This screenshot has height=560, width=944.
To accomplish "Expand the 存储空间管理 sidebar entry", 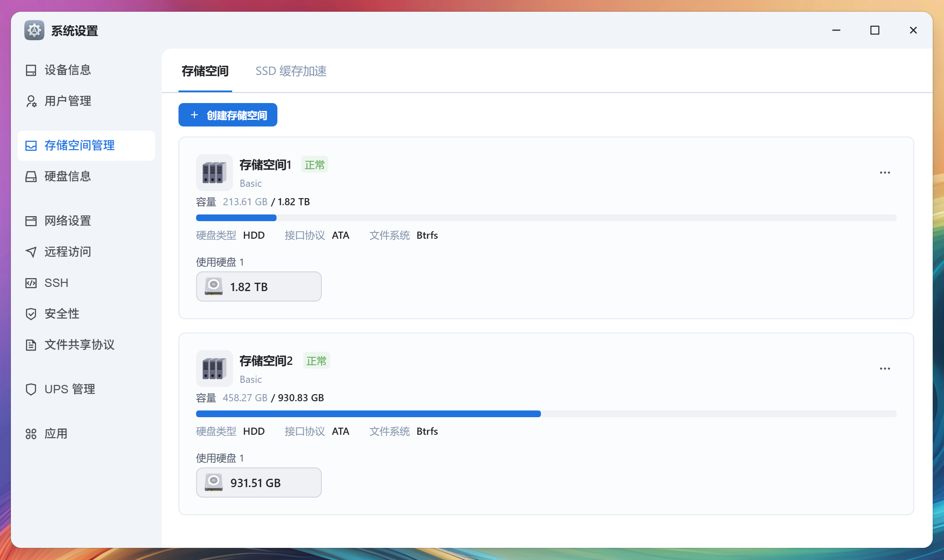I will [x=79, y=145].
